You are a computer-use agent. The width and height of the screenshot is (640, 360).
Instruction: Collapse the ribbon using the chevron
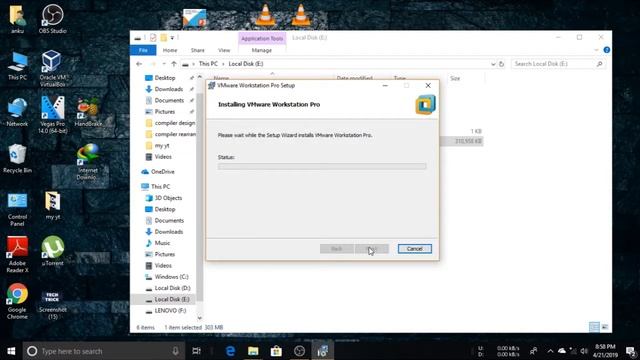(596, 50)
